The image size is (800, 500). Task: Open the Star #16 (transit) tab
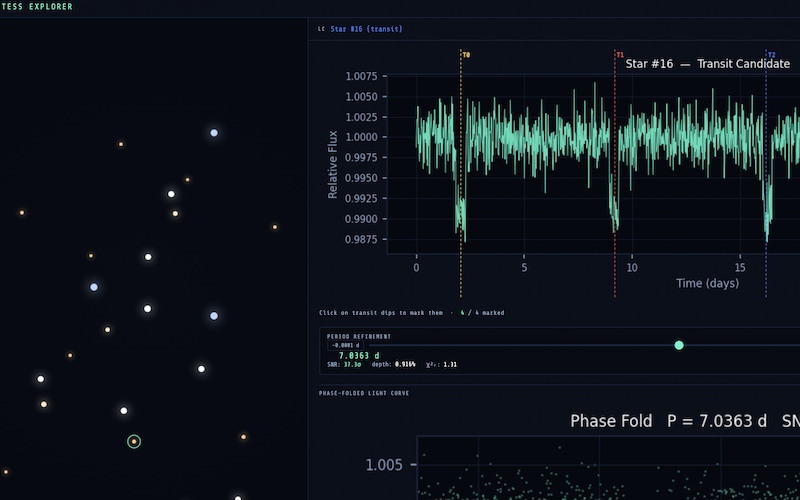366,29
